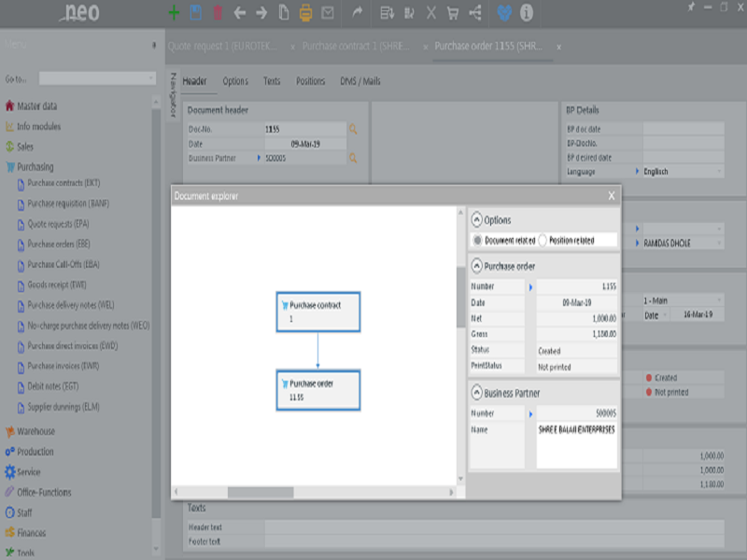Click the Purchase contract node in diagram
Image resolution: width=747 pixels, height=560 pixels.
tap(318, 312)
